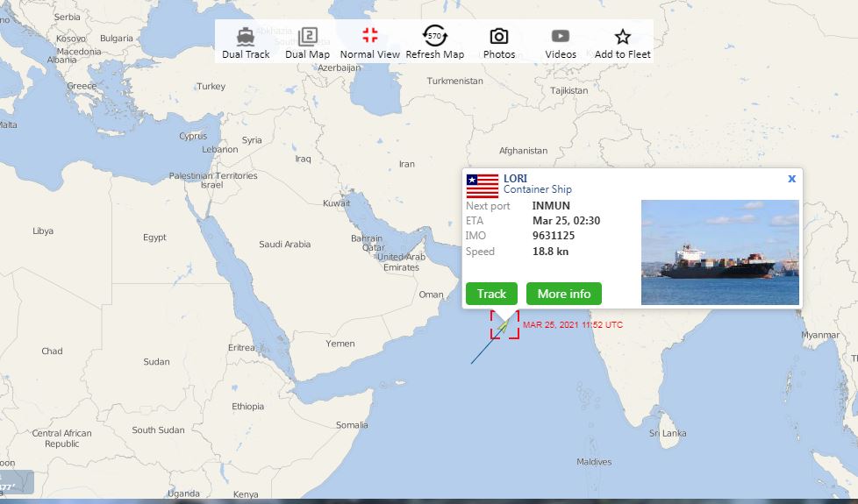Click the Saudi Arabia map label
Viewport: 858px width, 504px height.
tap(284, 245)
